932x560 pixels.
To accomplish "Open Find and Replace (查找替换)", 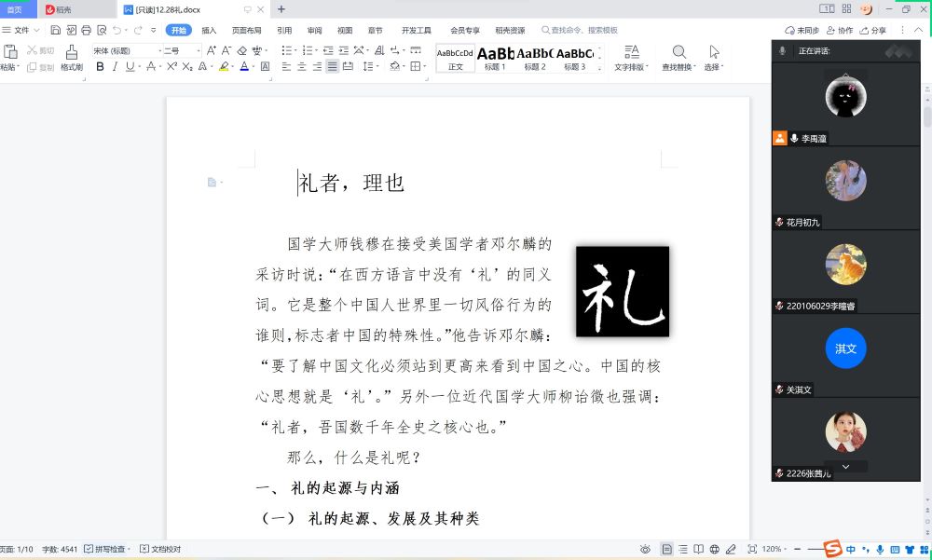I will click(679, 58).
